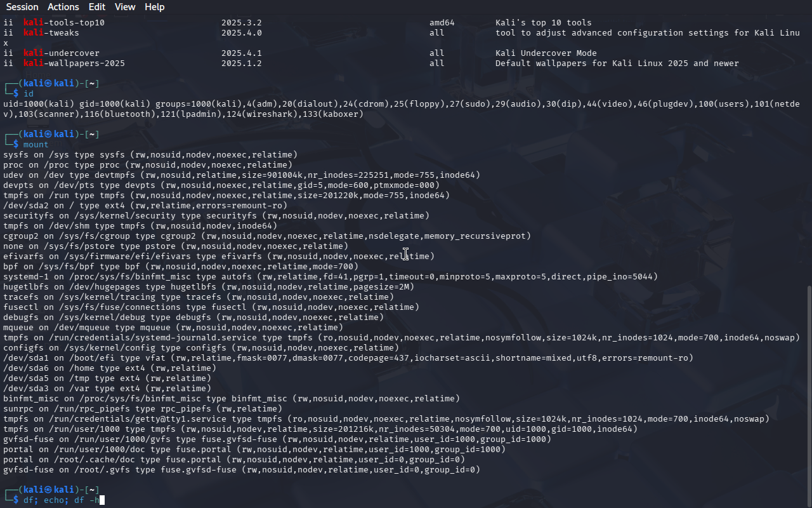
Task: Click the kali-tools-top10 package name
Action: 64,23
